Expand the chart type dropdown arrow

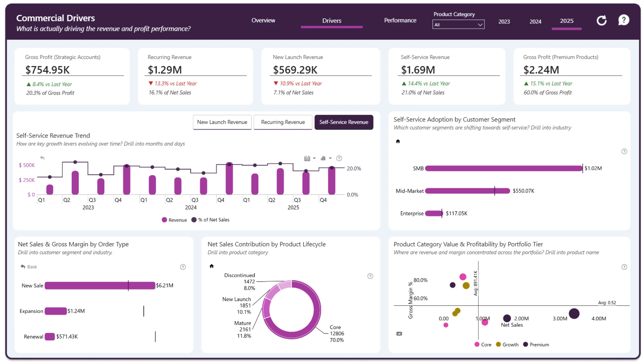(330, 158)
